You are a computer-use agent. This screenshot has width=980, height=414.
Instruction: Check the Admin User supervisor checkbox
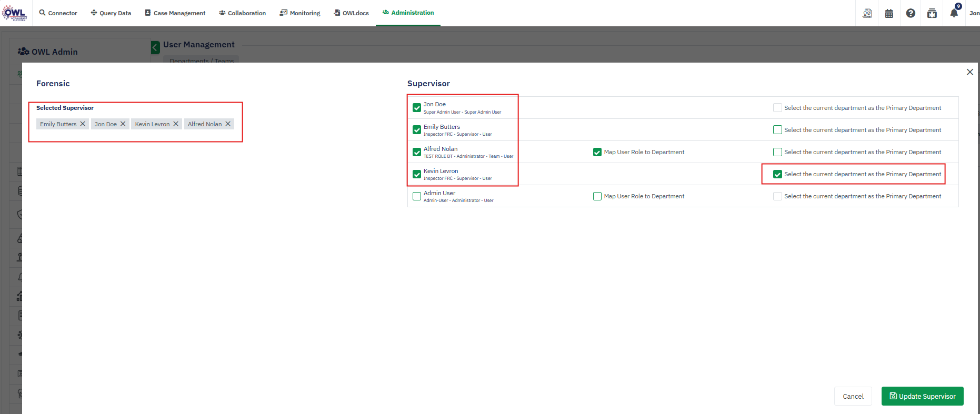pyautogui.click(x=417, y=196)
